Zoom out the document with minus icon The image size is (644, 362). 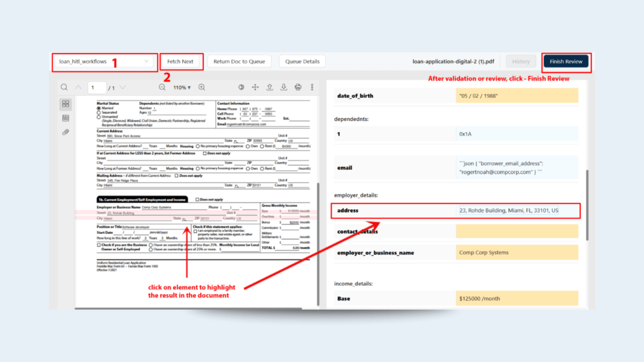coord(162,87)
